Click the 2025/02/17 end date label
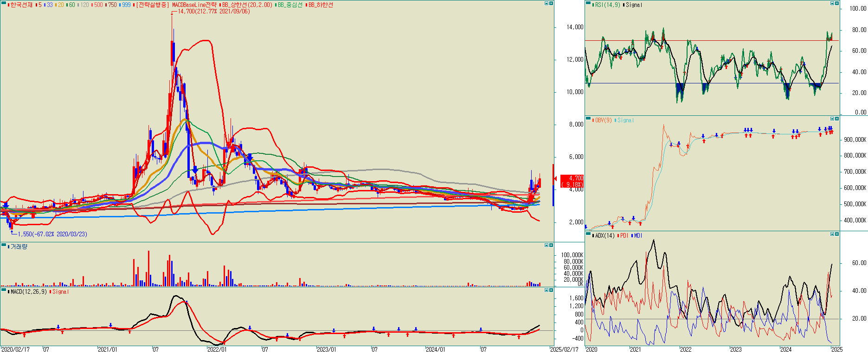 click(x=565, y=349)
